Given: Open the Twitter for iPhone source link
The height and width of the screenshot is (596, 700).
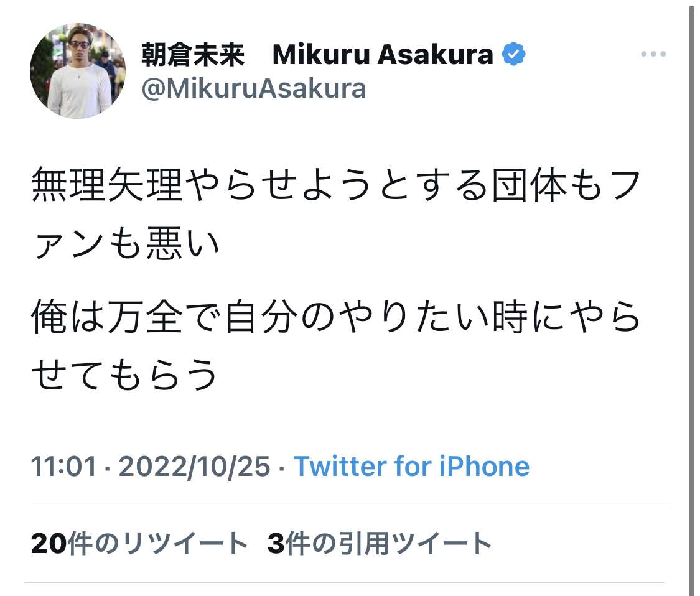Looking at the screenshot, I should pos(411,466).
